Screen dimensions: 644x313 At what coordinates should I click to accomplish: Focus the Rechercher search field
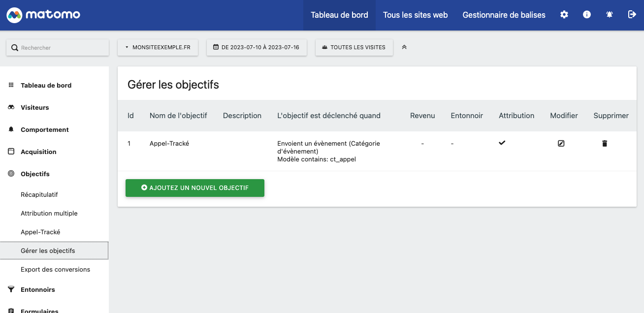coord(58,48)
